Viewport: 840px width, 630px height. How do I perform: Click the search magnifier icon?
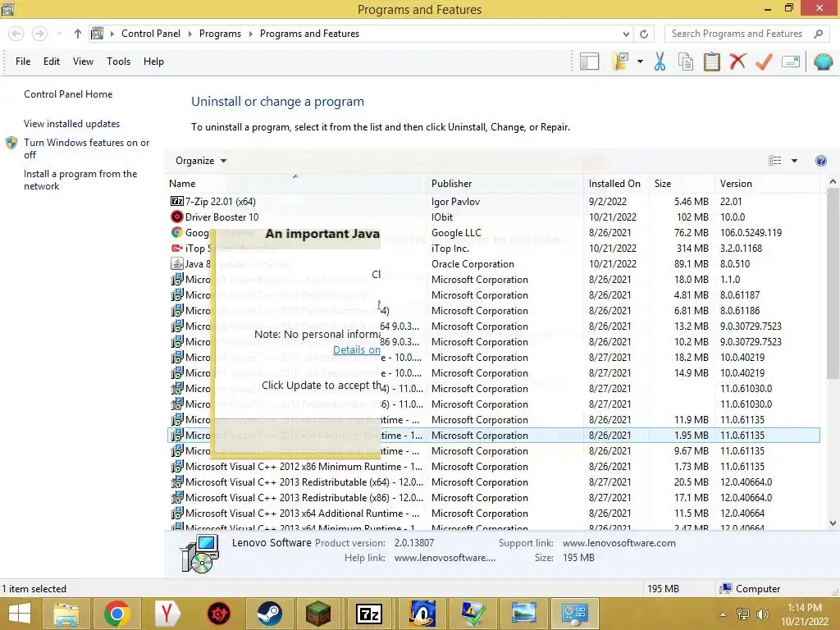pos(818,34)
